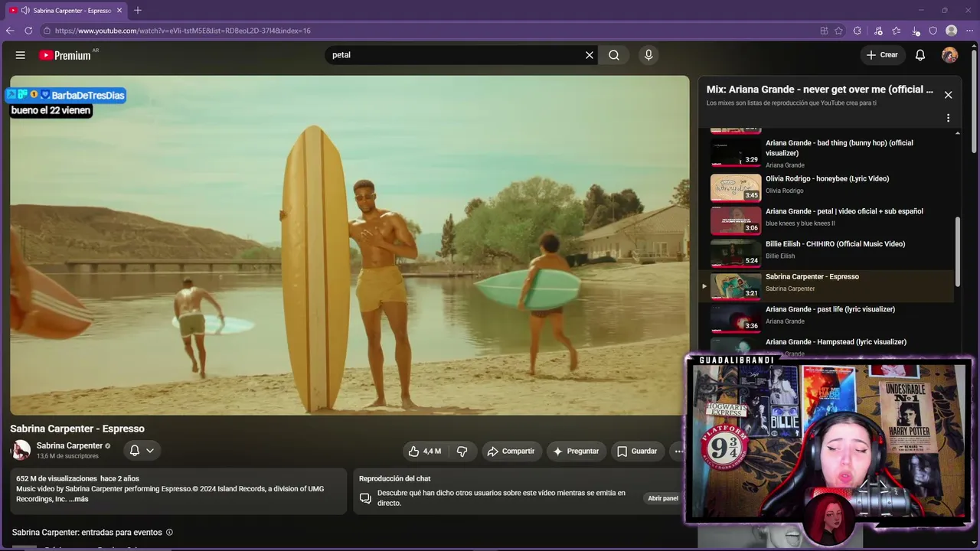Viewport: 980px width, 551px height.
Task: Expand subscription notification options dropdown
Action: [142, 451]
